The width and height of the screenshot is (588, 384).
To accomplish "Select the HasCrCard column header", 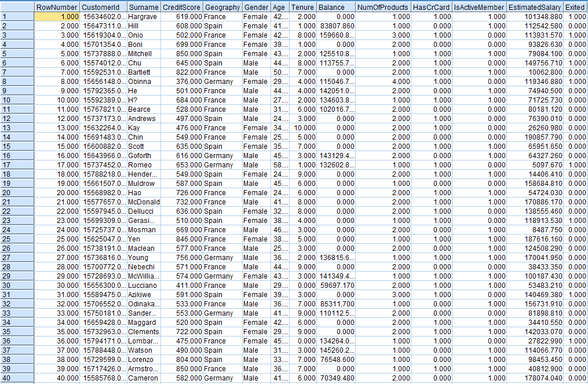I will [x=431, y=8].
